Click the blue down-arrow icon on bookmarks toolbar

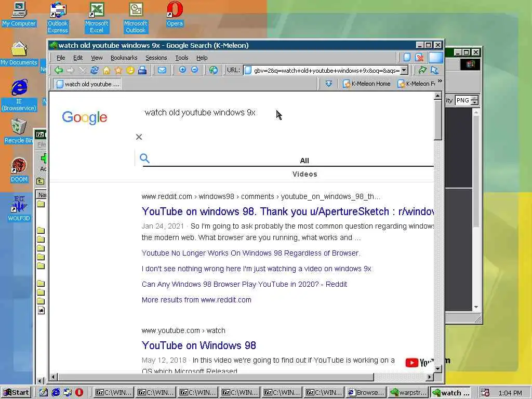click(328, 84)
